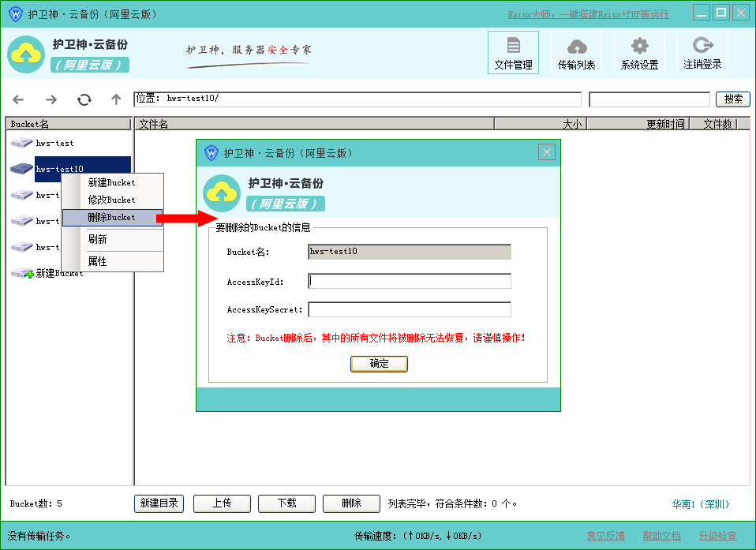Image resolution: width=756 pixels, height=550 pixels.
Task: Open the 传输列表 transfer list
Action: pos(576,52)
